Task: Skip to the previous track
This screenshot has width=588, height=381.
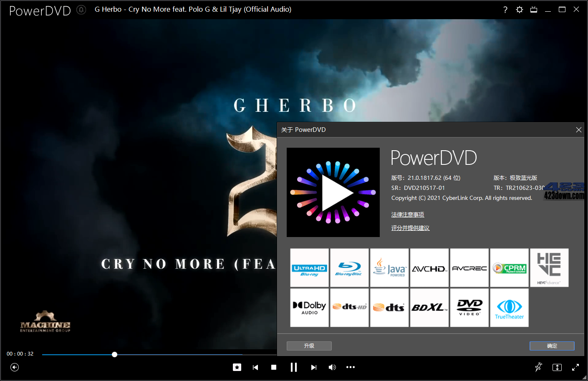Action: click(255, 367)
